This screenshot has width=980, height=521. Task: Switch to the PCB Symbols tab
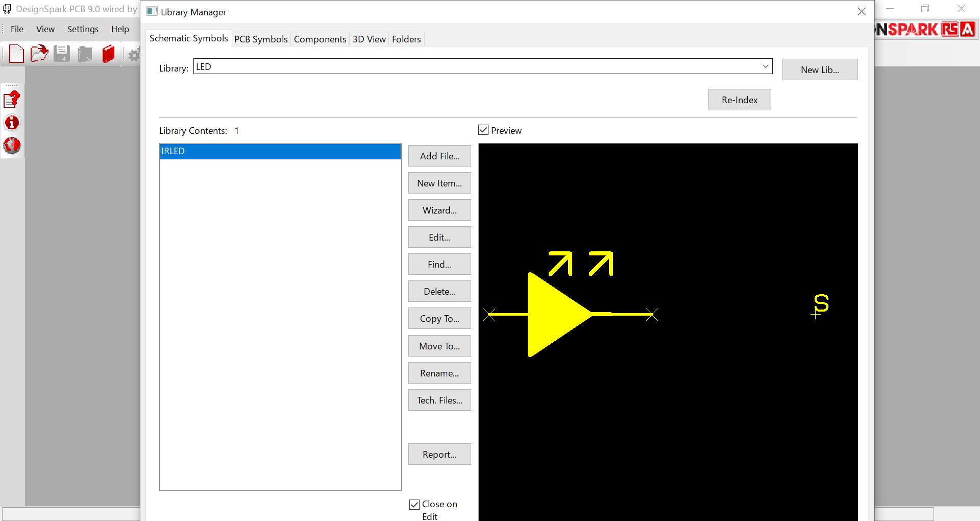click(261, 39)
